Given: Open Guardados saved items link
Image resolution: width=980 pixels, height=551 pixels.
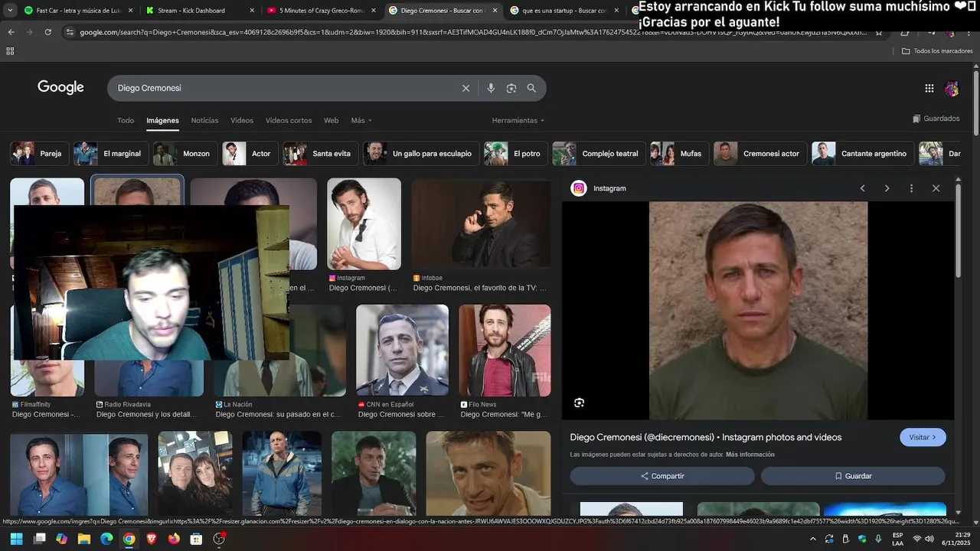Looking at the screenshot, I should tap(936, 119).
